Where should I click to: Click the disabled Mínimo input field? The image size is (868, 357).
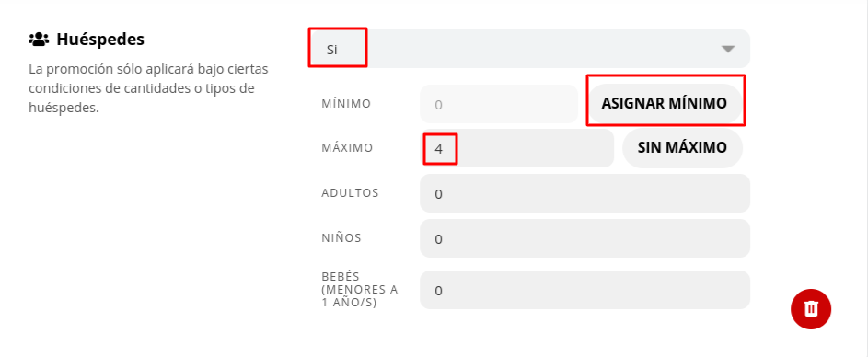pos(499,104)
